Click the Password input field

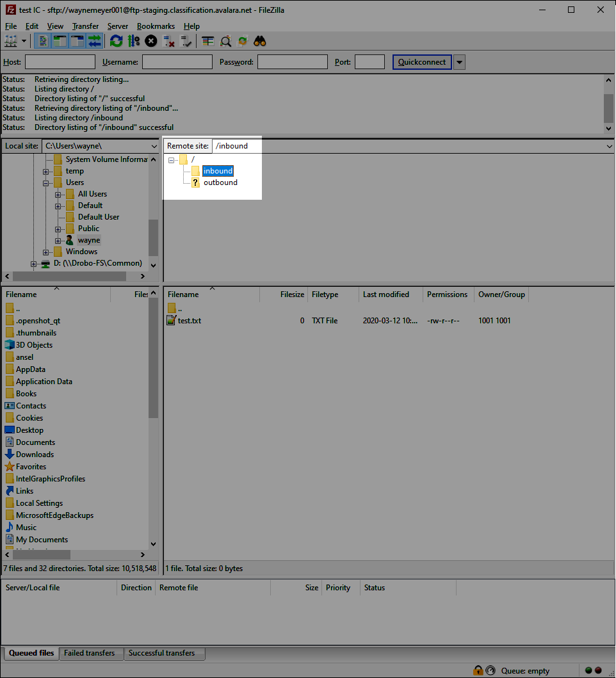(293, 62)
